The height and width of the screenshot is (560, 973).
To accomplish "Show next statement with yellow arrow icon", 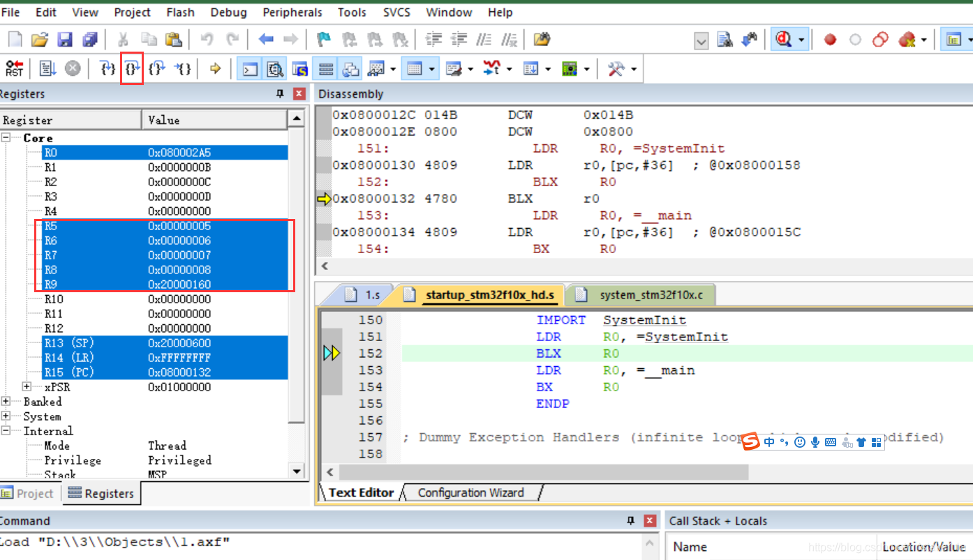I will tap(216, 68).
